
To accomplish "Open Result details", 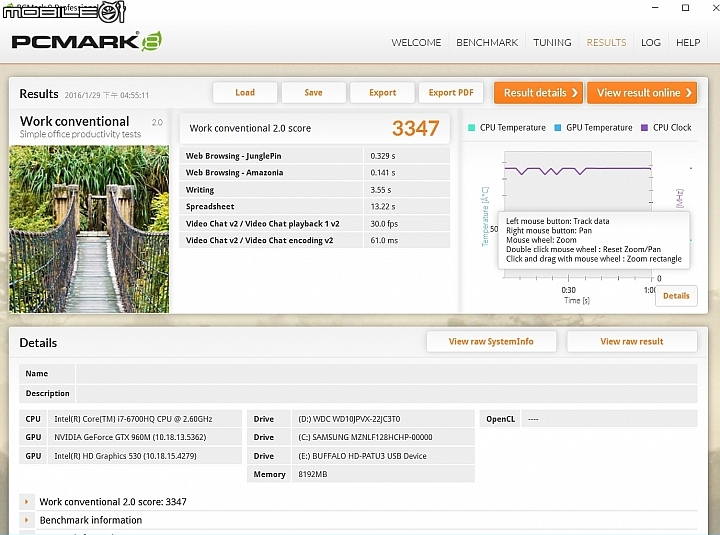I will click(539, 93).
